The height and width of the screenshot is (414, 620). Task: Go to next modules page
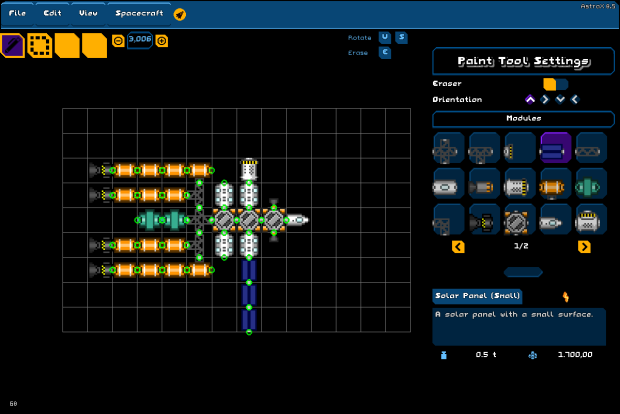coord(584,247)
